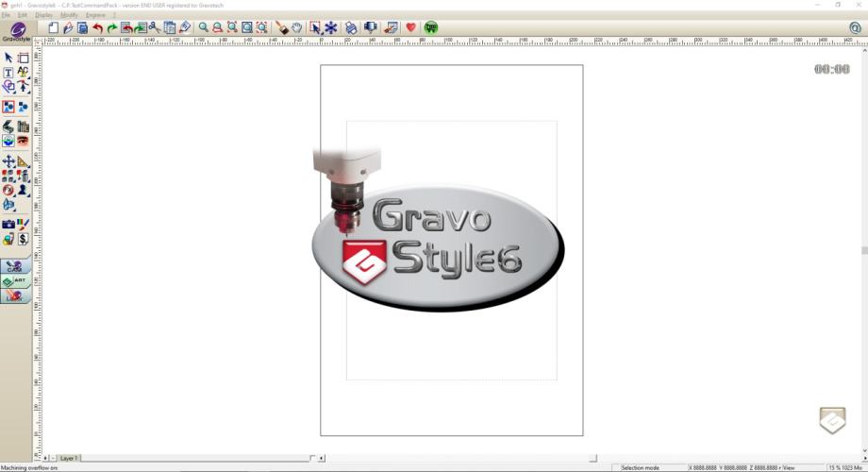Click 'Machining overflow on' status text

pyautogui.click(x=29, y=468)
